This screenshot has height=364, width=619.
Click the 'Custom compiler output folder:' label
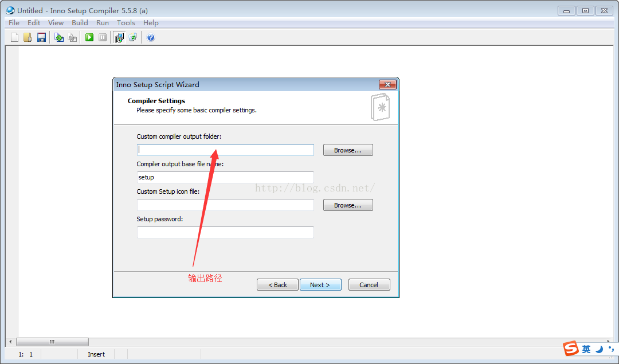click(179, 136)
